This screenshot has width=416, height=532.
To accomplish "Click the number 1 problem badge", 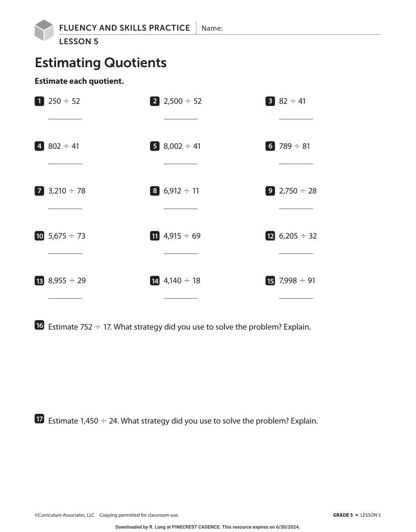I will pyautogui.click(x=39, y=101).
